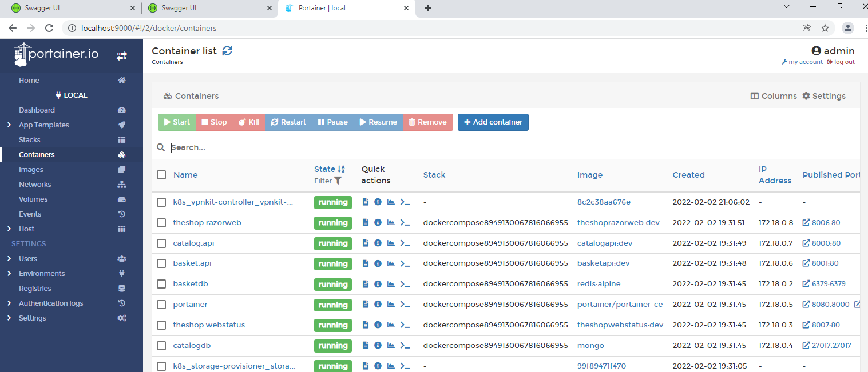
Task: Expand the Users sidebar chevron
Action: point(9,259)
